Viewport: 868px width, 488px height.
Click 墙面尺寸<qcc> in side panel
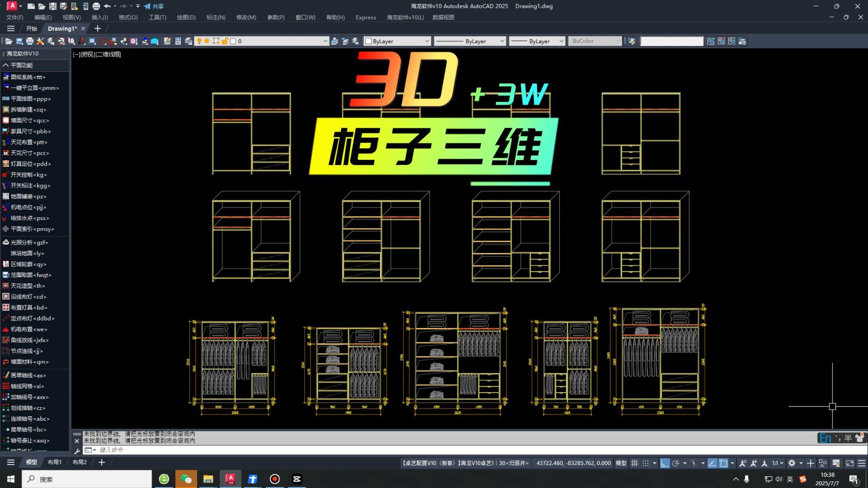coord(30,121)
